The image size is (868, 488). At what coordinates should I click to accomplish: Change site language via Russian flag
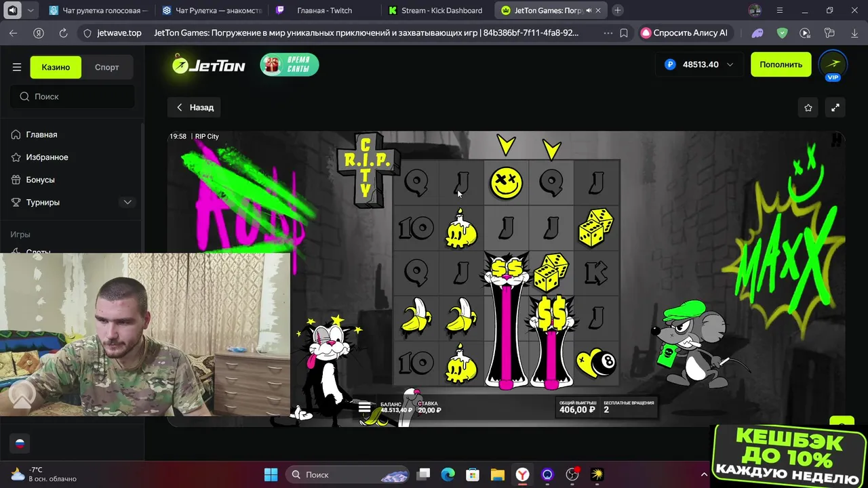pos(20,444)
